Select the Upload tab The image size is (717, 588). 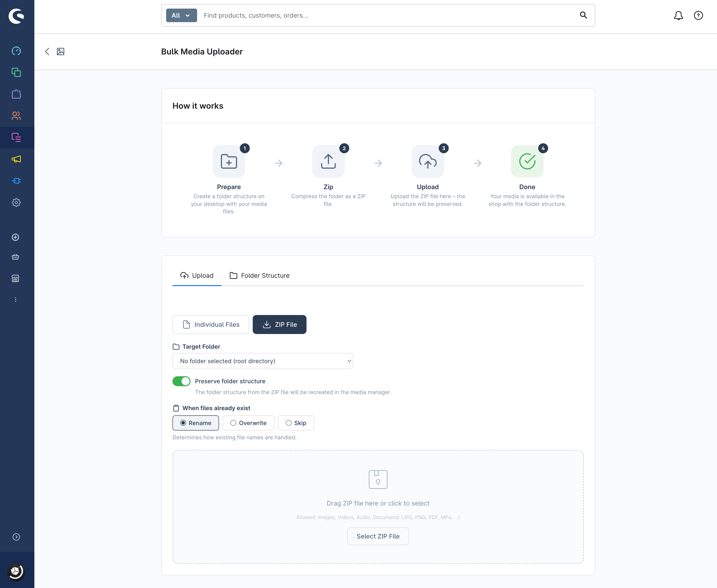click(197, 275)
